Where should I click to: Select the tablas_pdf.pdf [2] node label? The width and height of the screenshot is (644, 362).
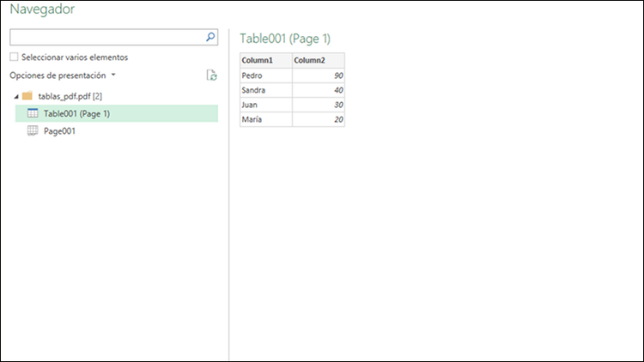(x=70, y=95)
